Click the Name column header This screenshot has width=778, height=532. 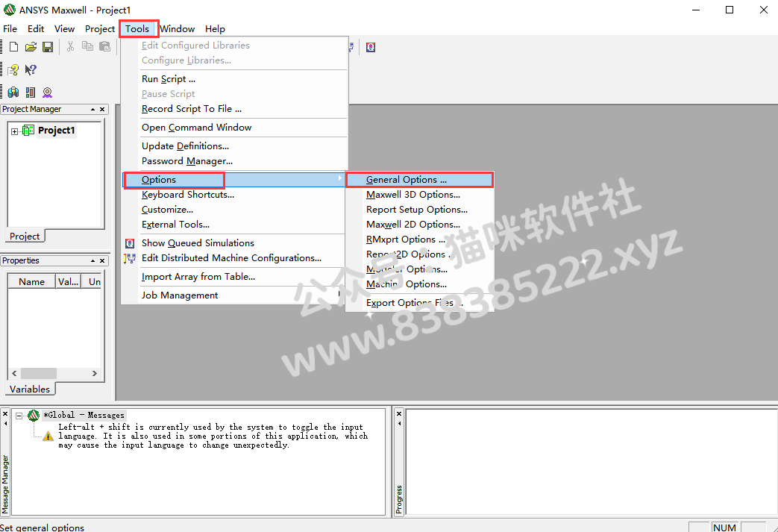pyautogui.click(x=32, y=282)
